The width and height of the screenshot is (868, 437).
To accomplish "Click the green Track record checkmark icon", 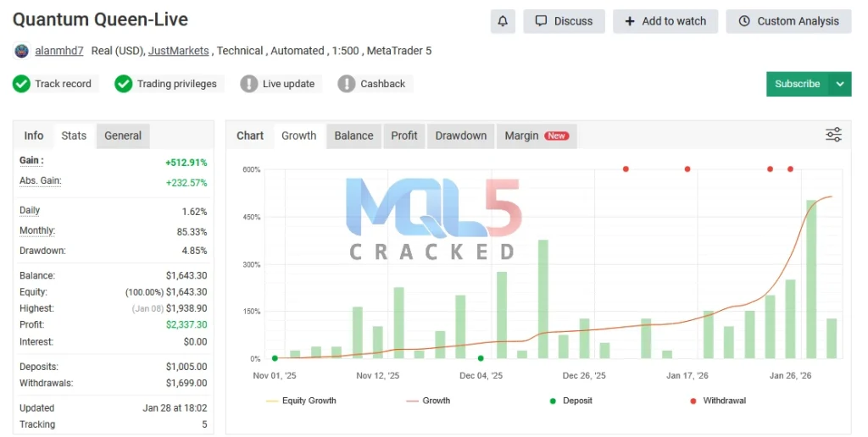I will click(x=21, y=84).
